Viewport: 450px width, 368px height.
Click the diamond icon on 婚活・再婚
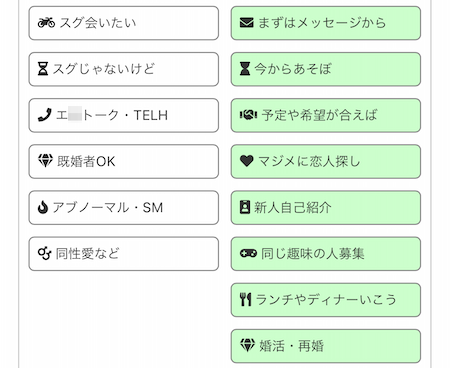(247, 345)
